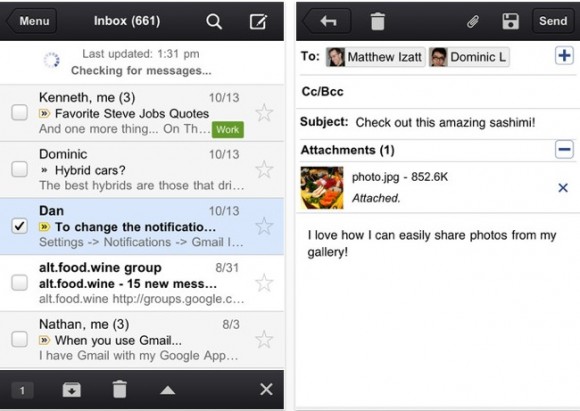The height and width of the screenshot is (411, 580).
Task: Delete selected message using bottom trash icon
Action: click(x=119, y=390)
